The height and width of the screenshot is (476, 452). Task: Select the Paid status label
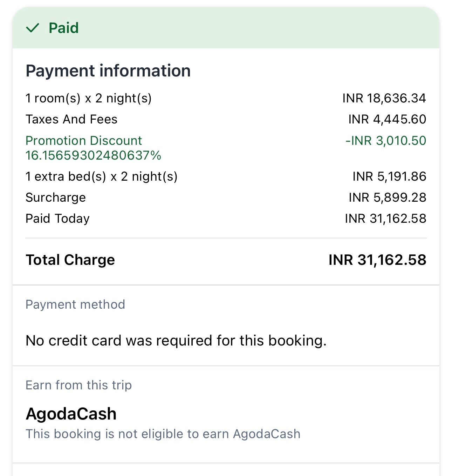[x=64, y=28]
